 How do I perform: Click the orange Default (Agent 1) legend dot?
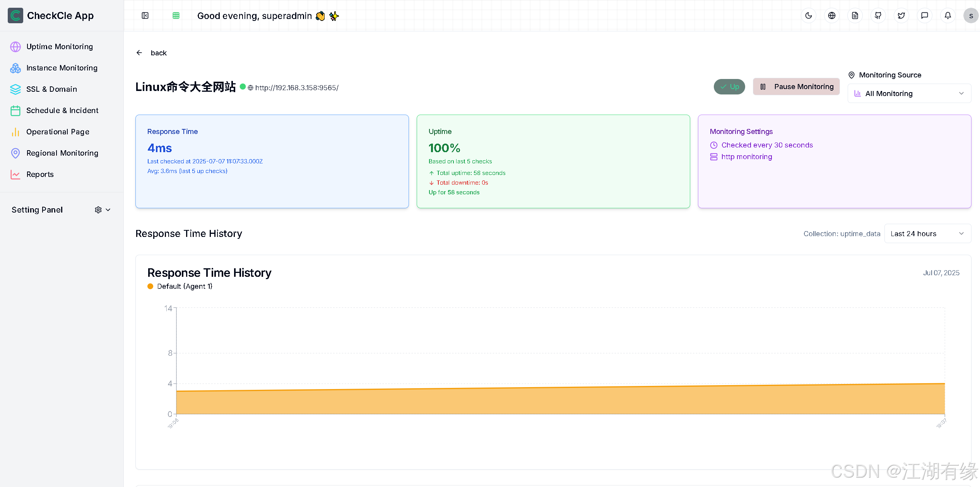[151, 286]
